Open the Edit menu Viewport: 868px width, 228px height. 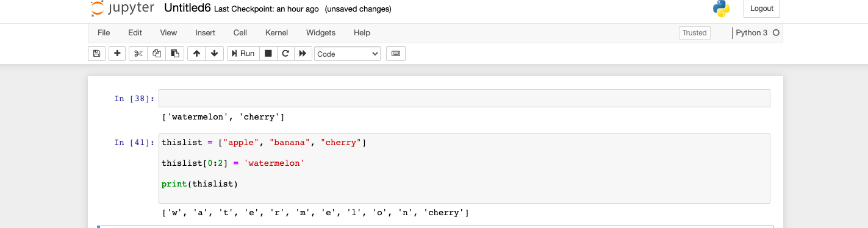tap(135, 33)
